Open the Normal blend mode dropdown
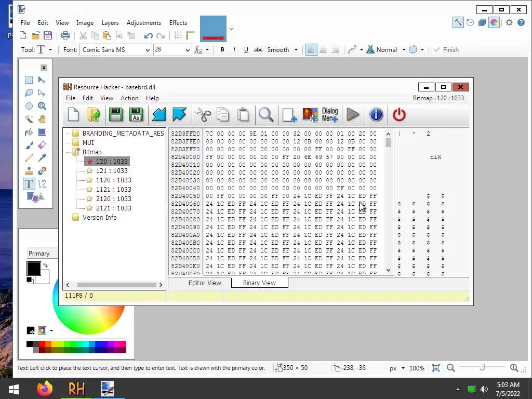This screenshot has height=399, width=532. (404, 49)
